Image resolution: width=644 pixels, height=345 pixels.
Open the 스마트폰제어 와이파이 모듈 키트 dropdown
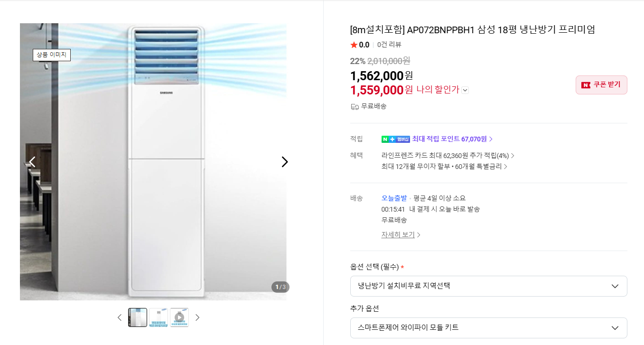(488, 327)
